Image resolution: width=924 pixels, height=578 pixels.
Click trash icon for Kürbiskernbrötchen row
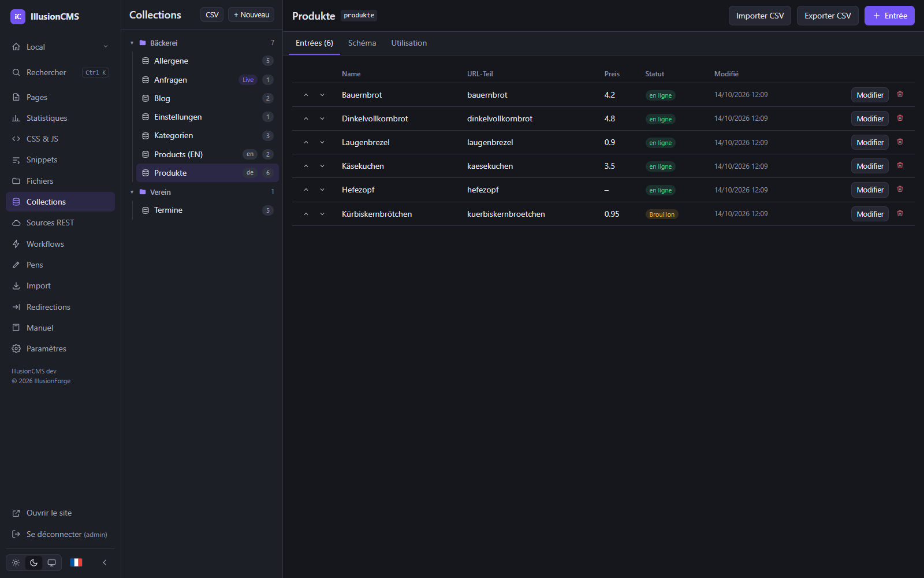900,214
